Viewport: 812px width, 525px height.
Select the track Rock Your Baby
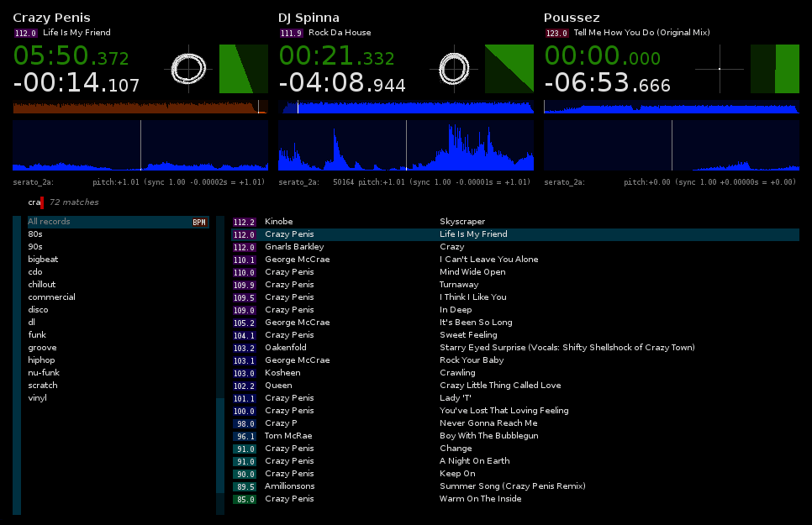(515, 360)
